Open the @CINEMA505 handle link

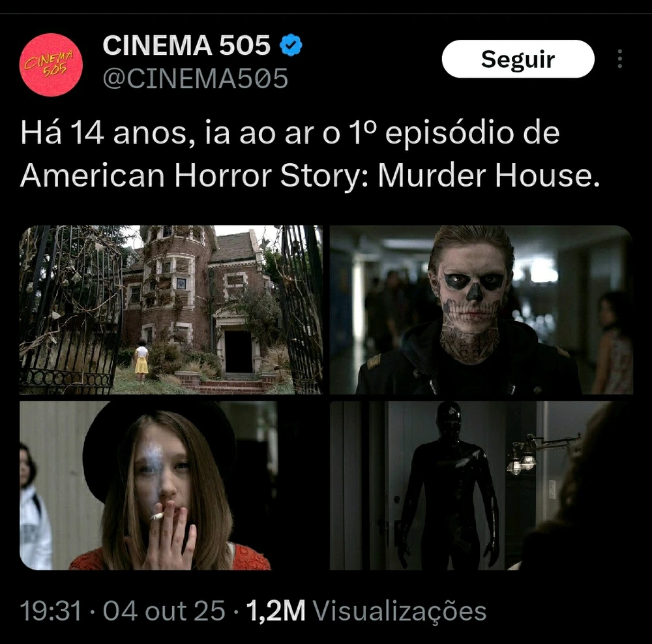[196, 78]
